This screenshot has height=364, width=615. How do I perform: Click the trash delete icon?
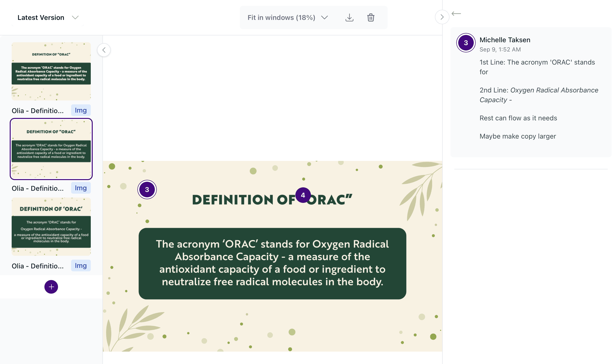tap(371, 18)
